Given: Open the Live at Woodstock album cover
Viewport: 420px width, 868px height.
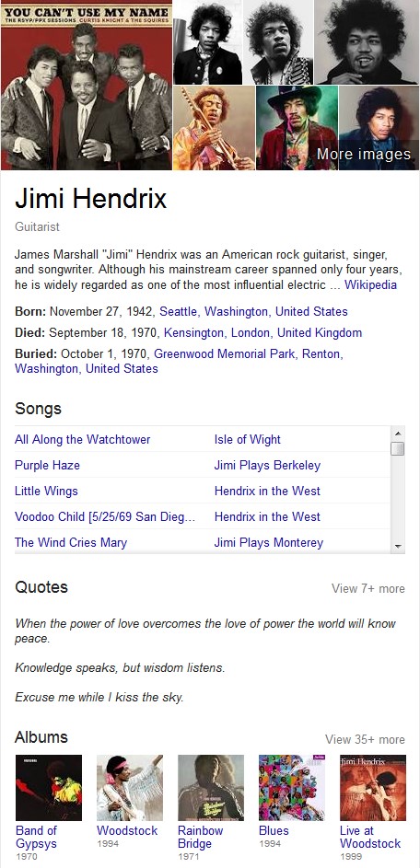Looking at the screenshot, I should point(373,787).
